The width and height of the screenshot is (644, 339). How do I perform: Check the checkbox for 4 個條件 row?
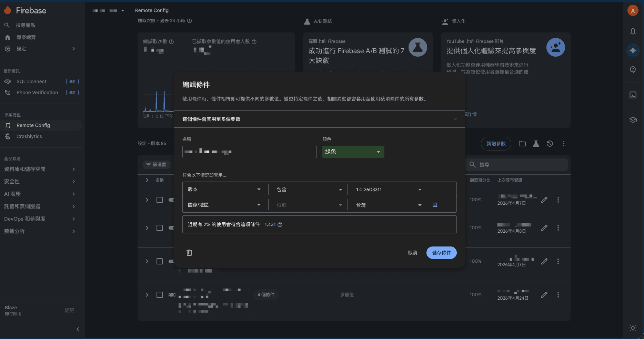coord(160,295)
